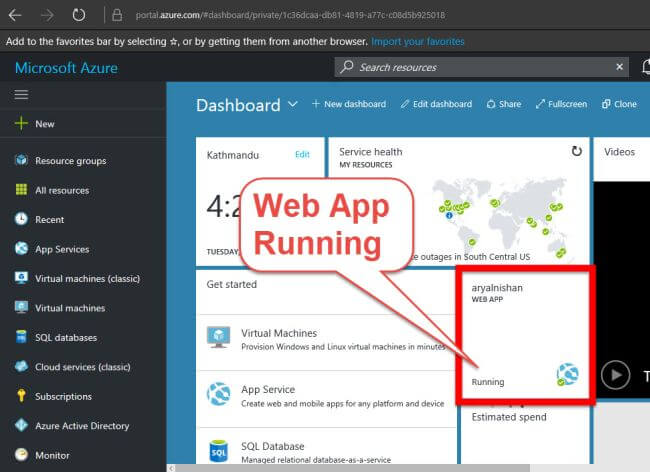Viewport: 650px width, 472px height.
Task: Click the lock icon in the address bar
Action: coord(117,15)
